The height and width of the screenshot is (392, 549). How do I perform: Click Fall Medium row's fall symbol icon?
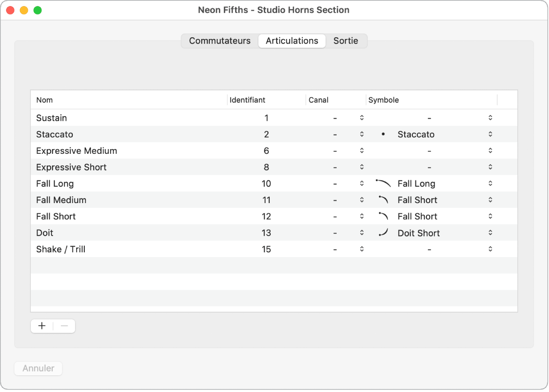point(383,200)
